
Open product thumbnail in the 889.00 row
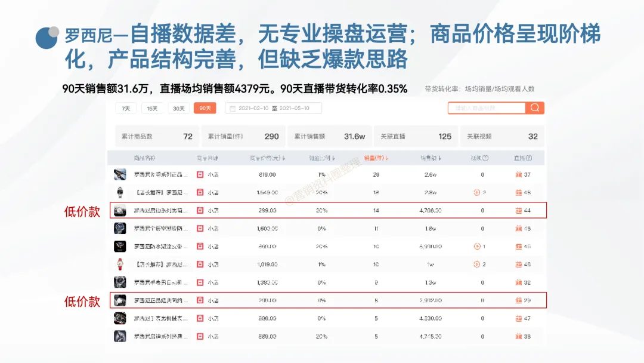point(120,336)
